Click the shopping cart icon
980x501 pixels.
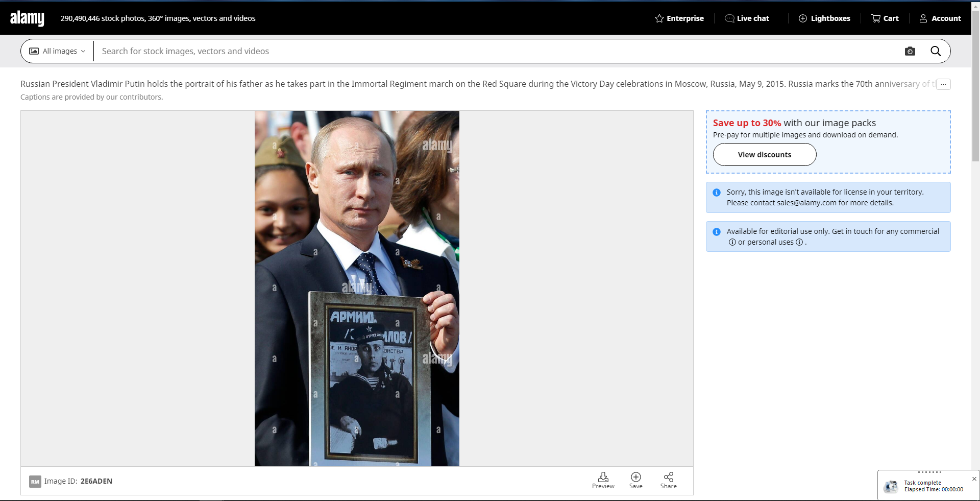click(876, 18)
